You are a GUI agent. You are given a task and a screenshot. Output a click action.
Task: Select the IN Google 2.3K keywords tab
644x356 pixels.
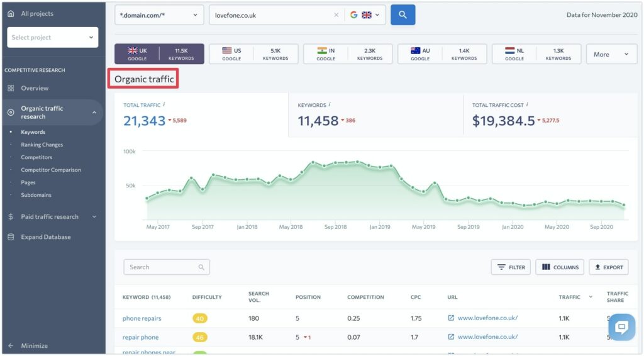pyautogui.click(x=348, y=54)
